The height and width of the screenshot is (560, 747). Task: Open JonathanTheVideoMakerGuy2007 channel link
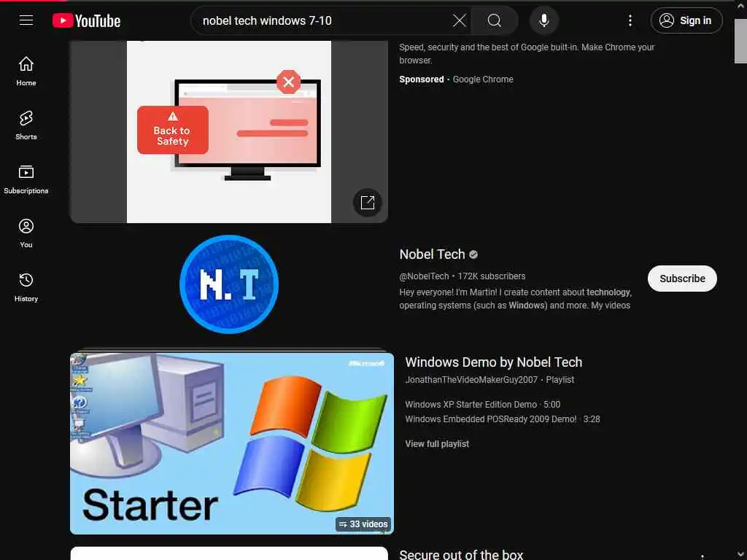click(471, 380)
